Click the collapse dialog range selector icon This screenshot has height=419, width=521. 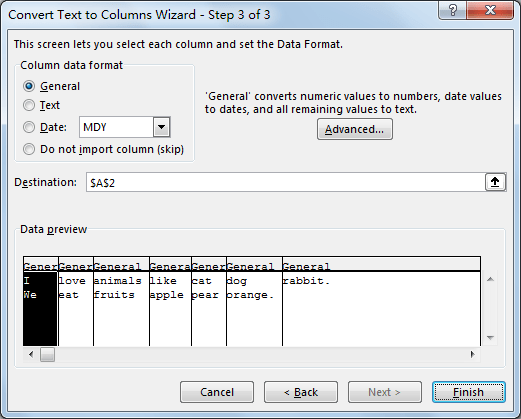coord(495,182)
